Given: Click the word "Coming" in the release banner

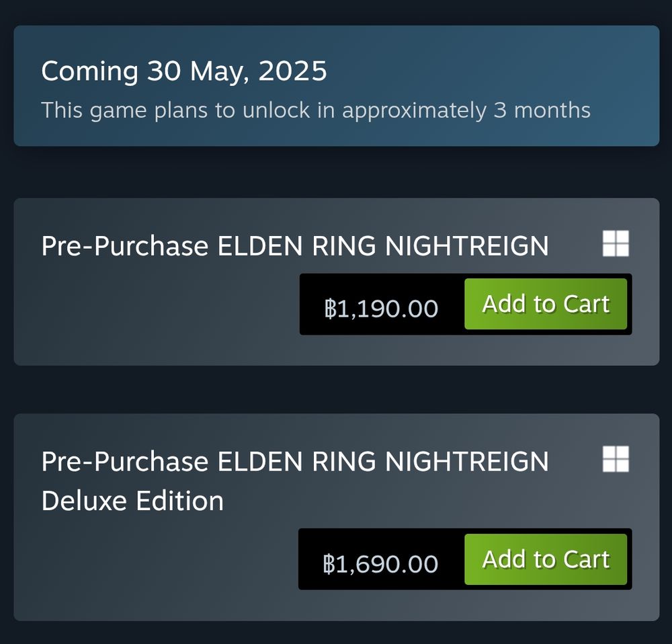Looking at the screenshot, I should coord(90,71).
